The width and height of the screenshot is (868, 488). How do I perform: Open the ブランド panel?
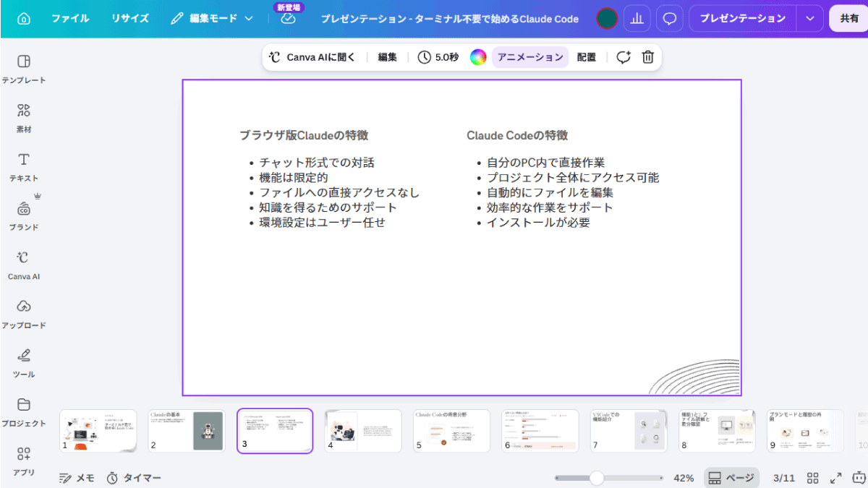23,215
